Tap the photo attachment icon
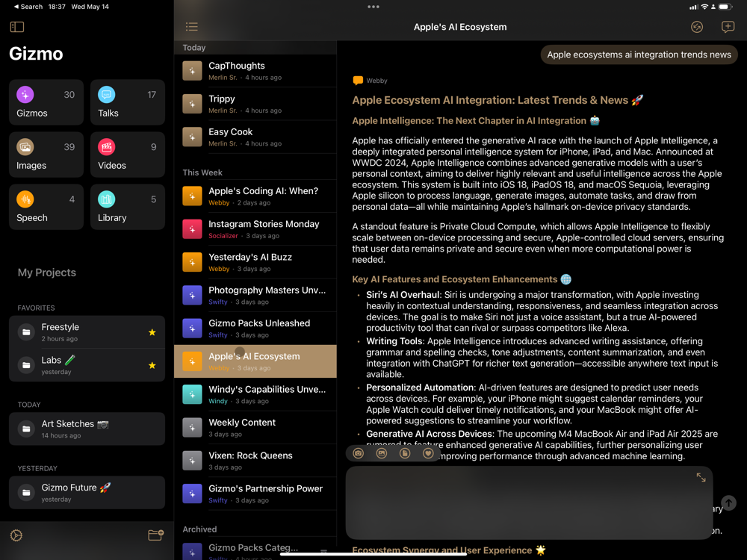This screenshot has height=560, width=747. coord(382,453)
